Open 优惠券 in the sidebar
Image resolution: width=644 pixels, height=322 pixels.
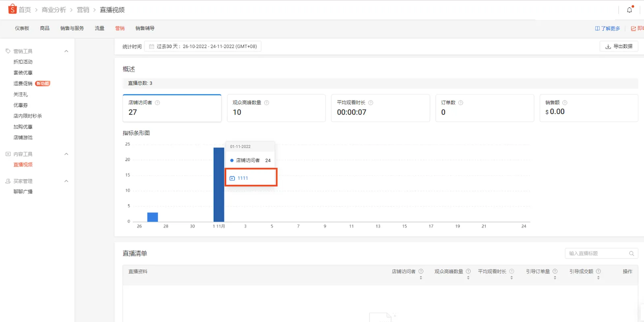(21, 105)
